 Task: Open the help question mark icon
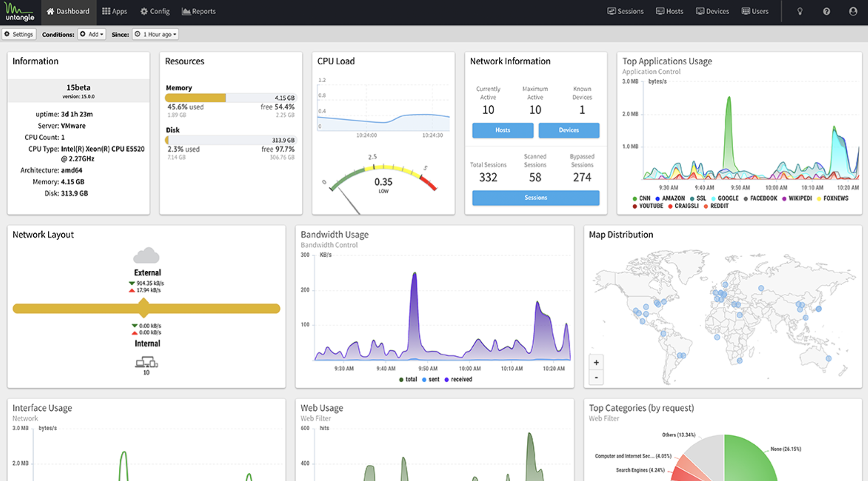pos(826,12)
